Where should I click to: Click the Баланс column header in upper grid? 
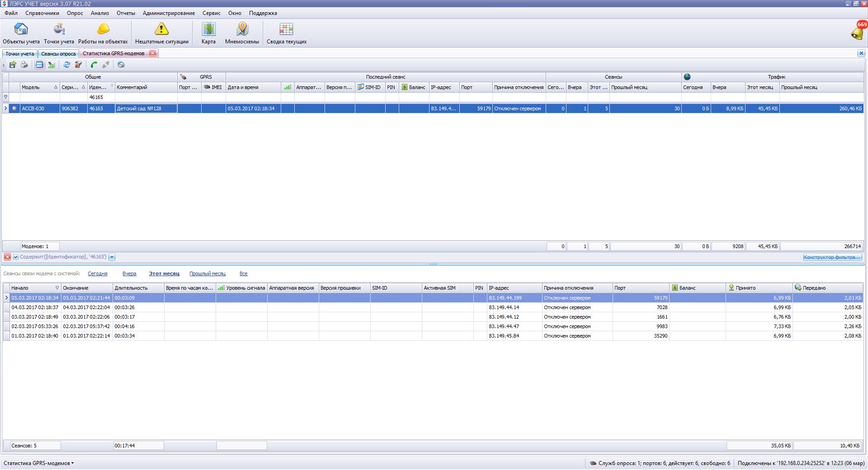414,87
